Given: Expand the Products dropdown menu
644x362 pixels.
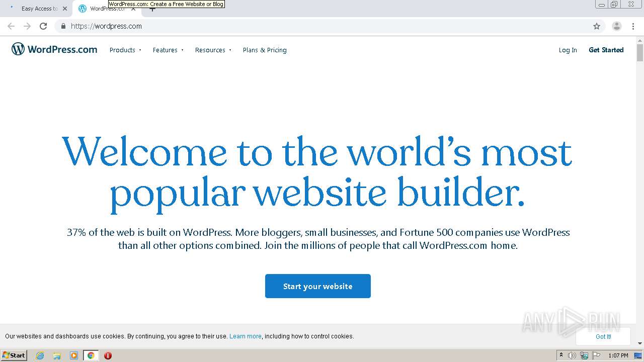Looking at the screenshot, I should [125, 50].
